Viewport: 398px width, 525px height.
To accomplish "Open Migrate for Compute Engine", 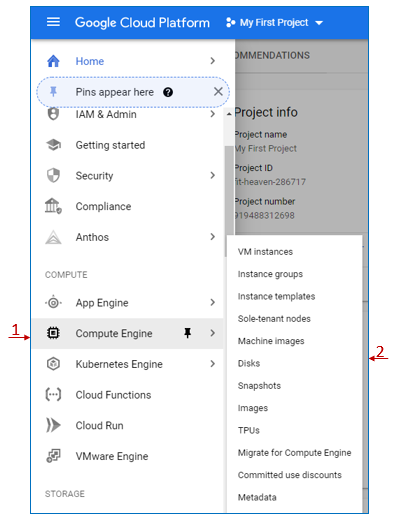I will pos(295,453).
